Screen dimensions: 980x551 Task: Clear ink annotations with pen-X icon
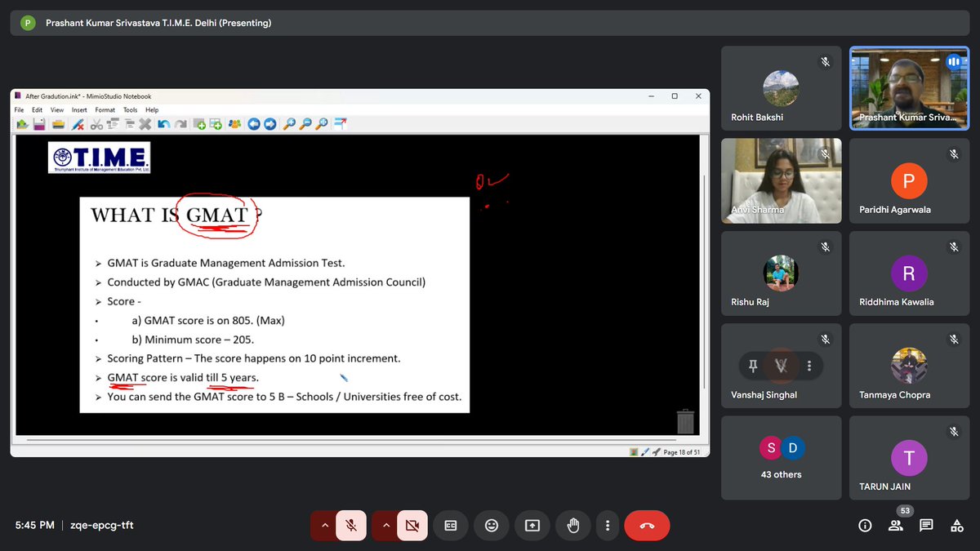click(x=78, y=124)
